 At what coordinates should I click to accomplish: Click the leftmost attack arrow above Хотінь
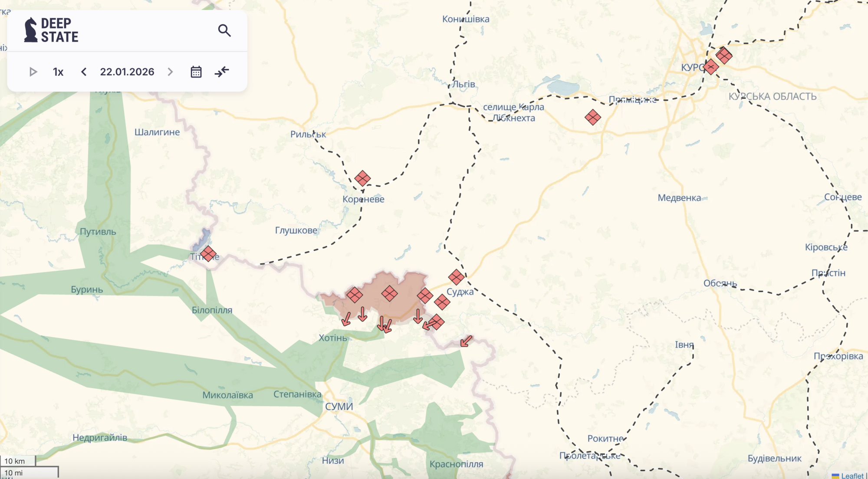click(x=346, y=319)
